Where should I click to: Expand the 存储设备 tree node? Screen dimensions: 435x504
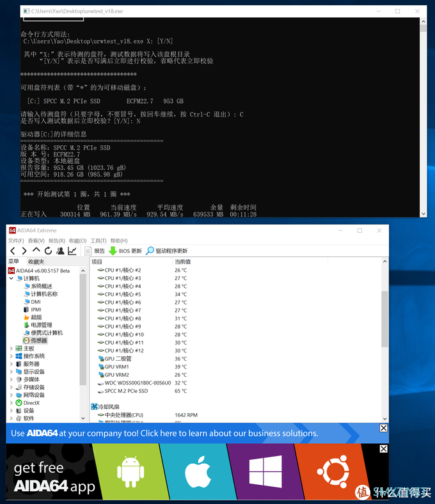tap(12, 388)
